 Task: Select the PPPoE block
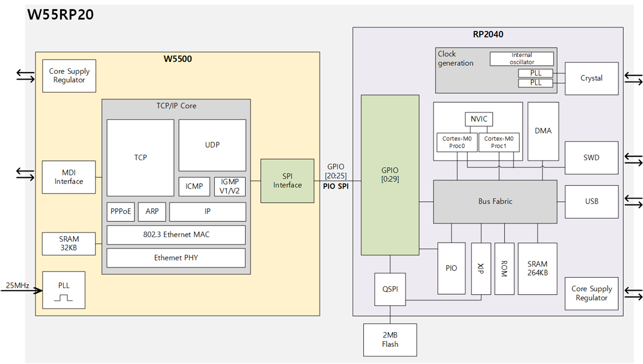(x=121, y=212)
